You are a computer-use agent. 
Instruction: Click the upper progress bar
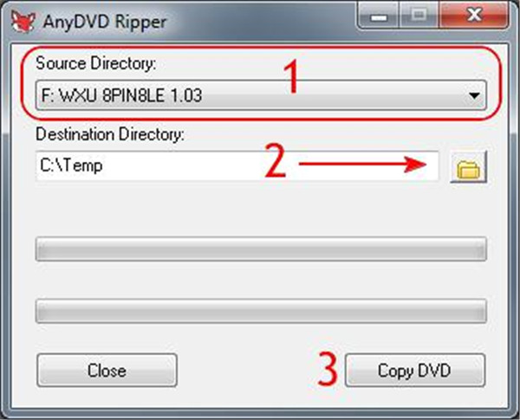261,249
